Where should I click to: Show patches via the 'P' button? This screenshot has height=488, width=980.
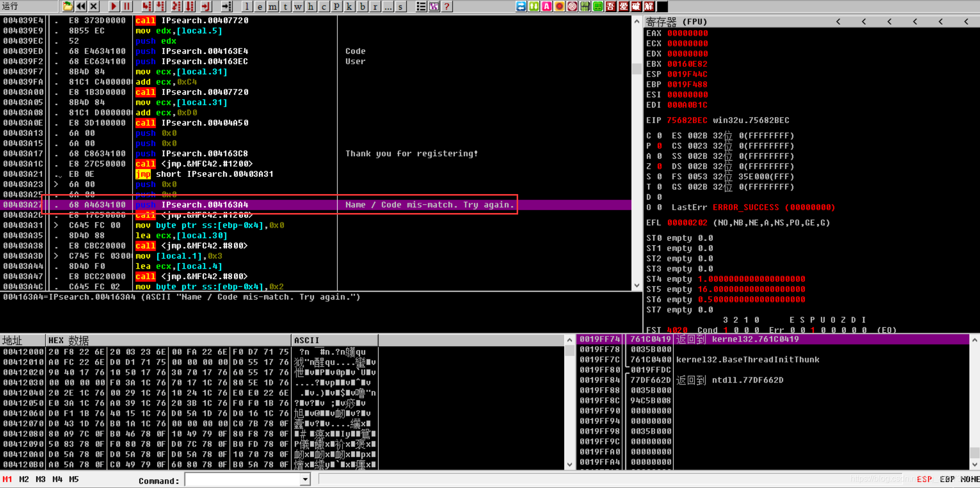click(336, 6)
